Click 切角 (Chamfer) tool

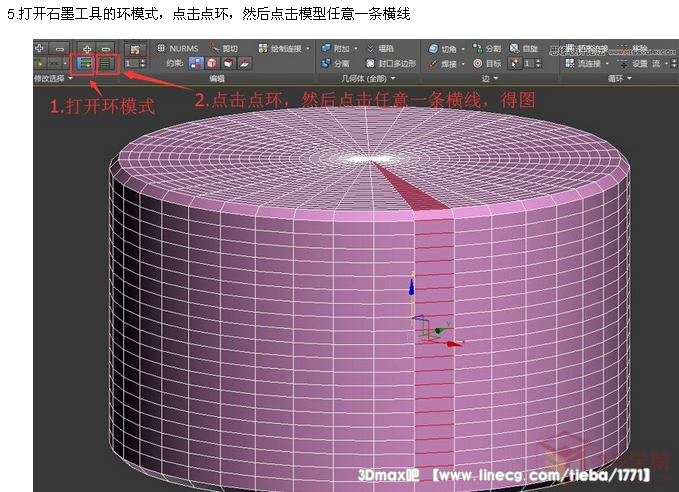[x=443, y=49]
